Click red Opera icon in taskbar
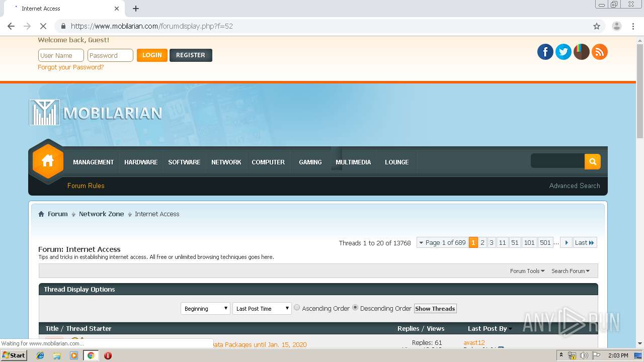This screenshot has height=362, width=644. [108, 355]
